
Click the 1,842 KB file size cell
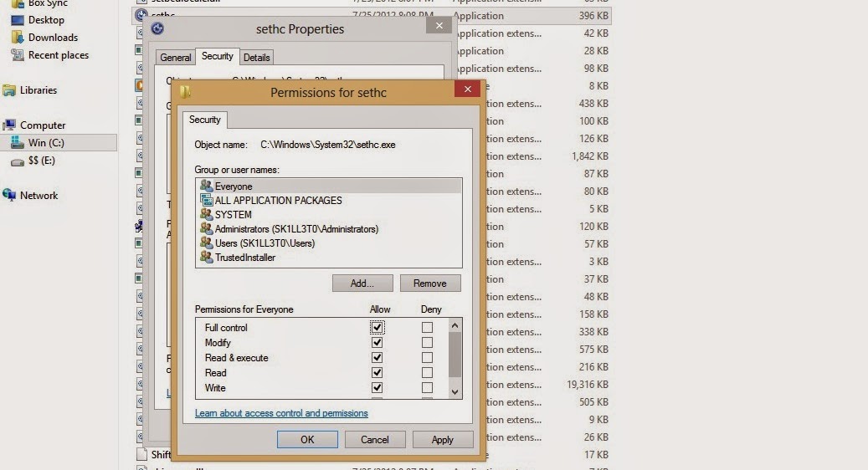(590, 156)
